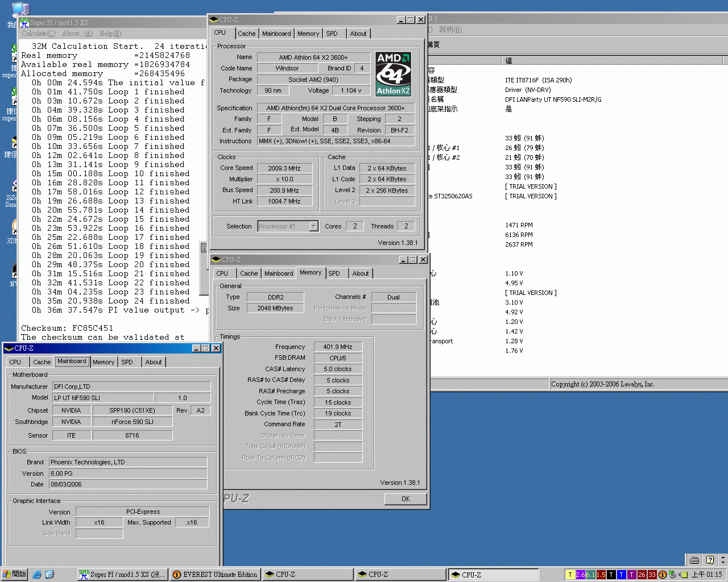Click the yellow T tray icon

coord(570,575)
